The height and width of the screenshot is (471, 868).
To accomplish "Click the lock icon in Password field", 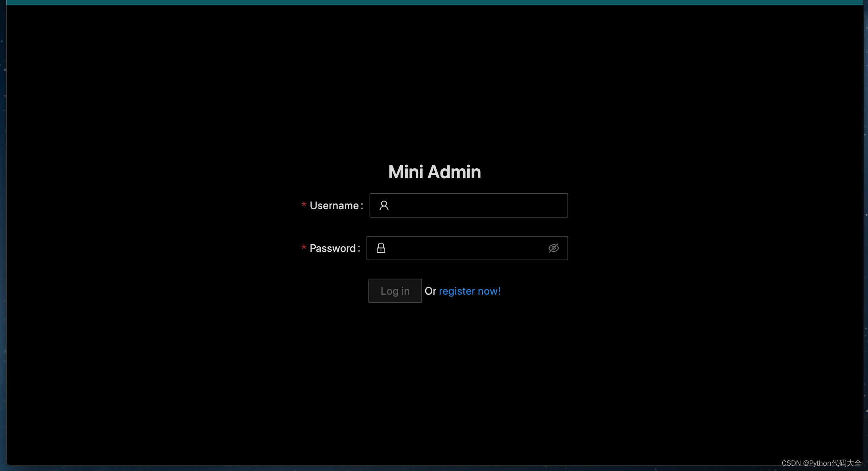I will point(381,248).
